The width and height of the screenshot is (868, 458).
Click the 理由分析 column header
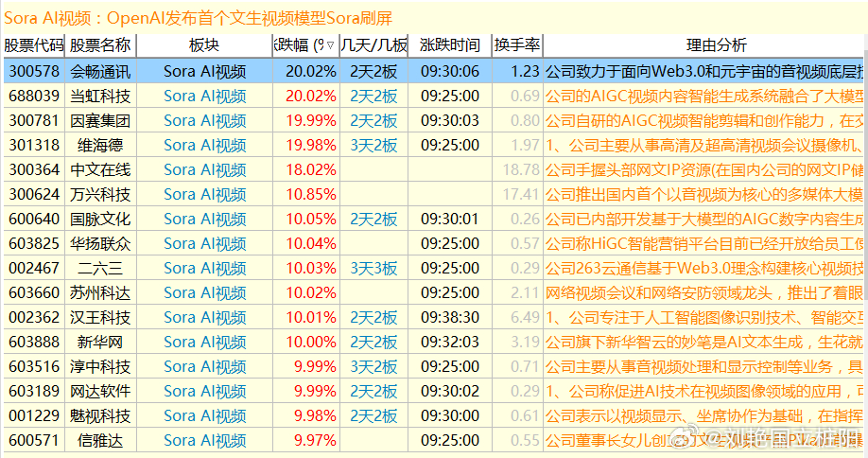click(704, 45)
